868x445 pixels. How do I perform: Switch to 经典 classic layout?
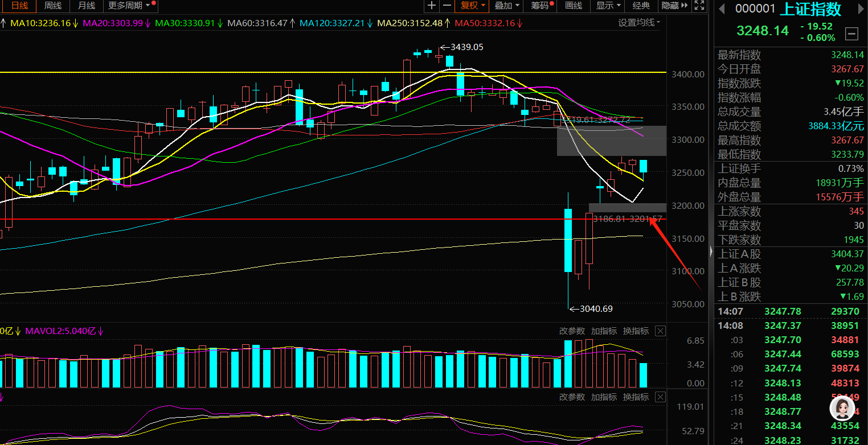(641, 6)
